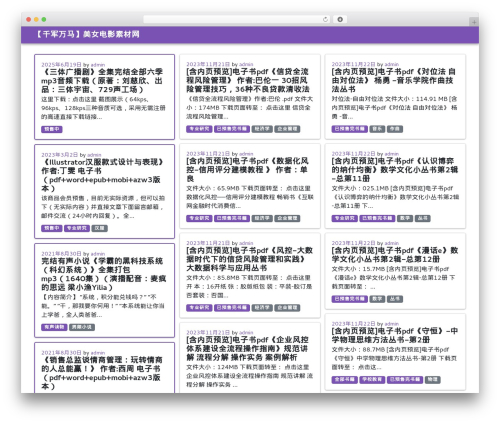Click admin author on 对位法 post
This screenshot has height=423, width=500.
[x=392, y=64]
